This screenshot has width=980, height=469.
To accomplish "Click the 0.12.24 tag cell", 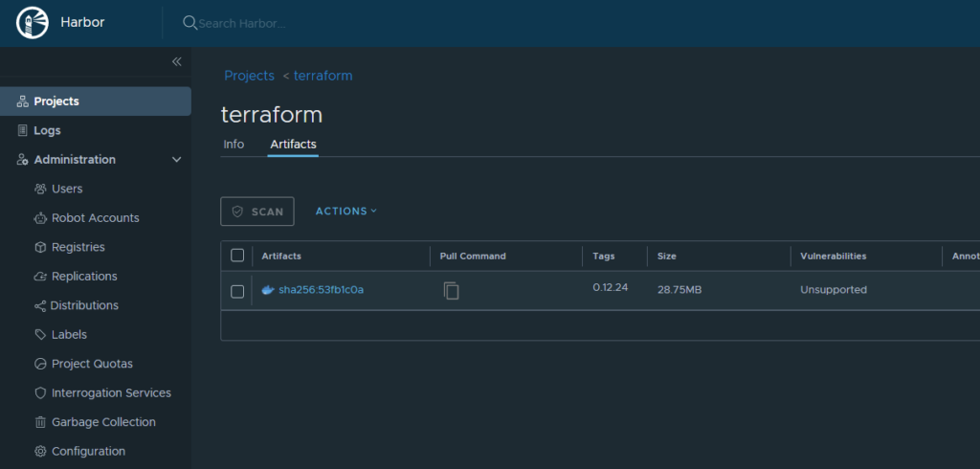I will (611, 288).
